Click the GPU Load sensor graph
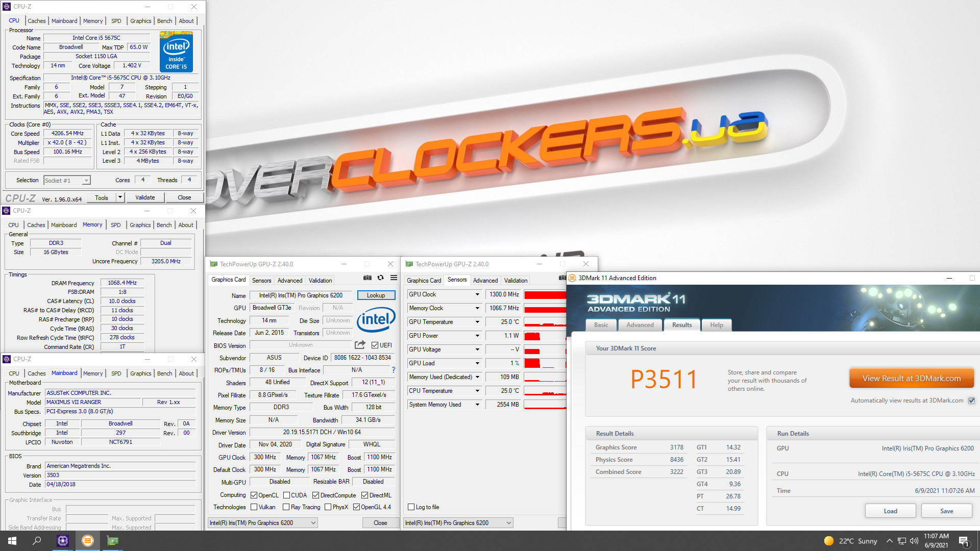 click(545, 363)
